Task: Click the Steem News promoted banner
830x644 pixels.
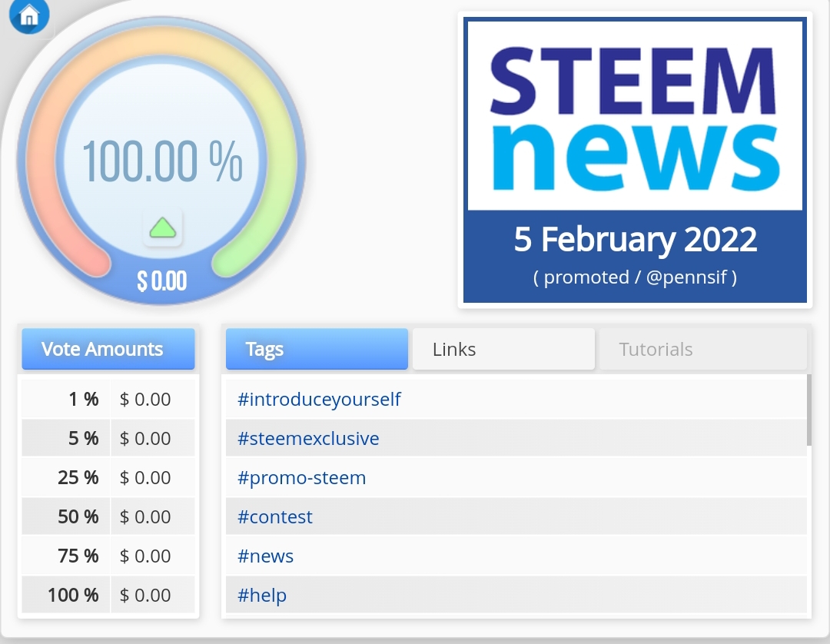Action: (x=635, y=160)
